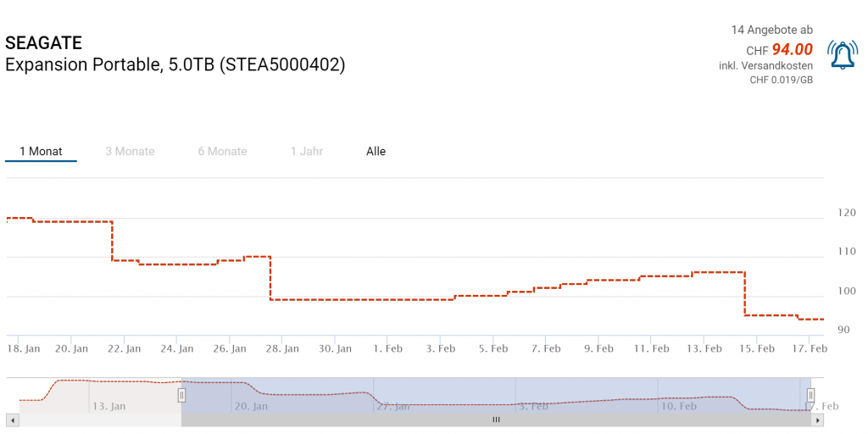
Task: Click the price alert bell icon
Action: click(842, 55)
